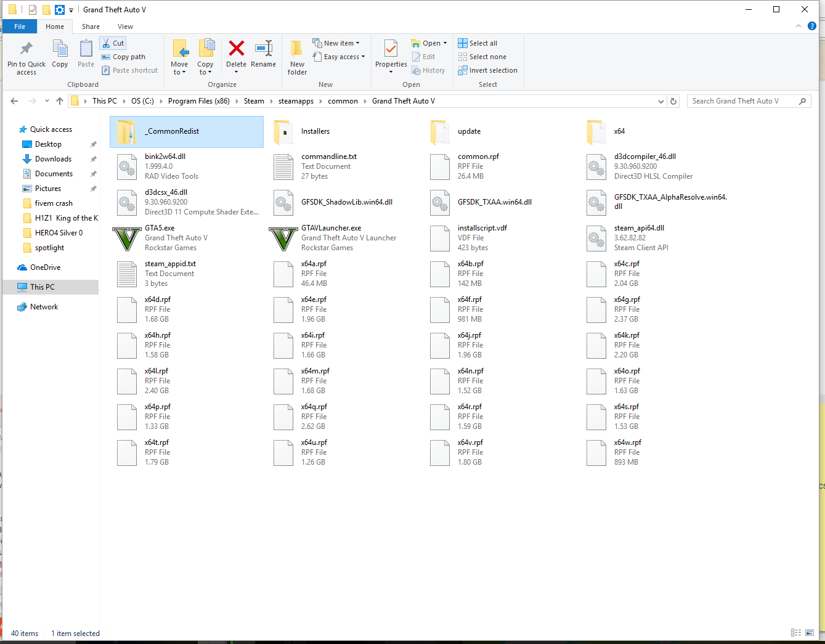825x644 pixels.
Task: Switch to details view in status bar
Action: [x=796, y=633]
